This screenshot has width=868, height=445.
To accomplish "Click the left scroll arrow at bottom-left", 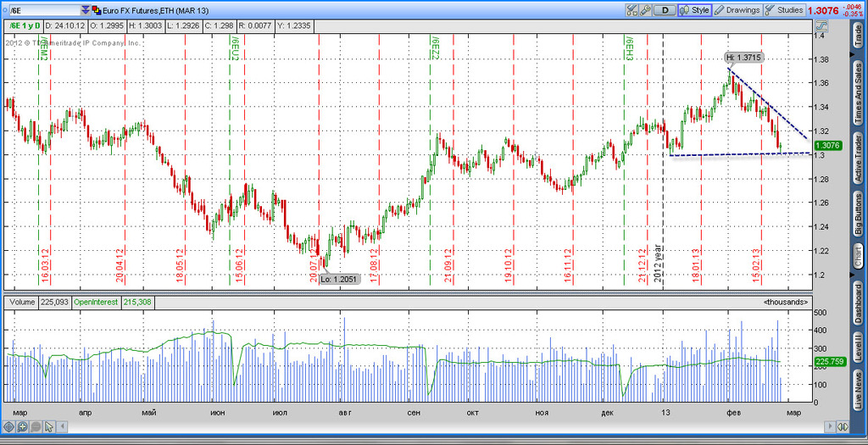I will tap(63, 426).
